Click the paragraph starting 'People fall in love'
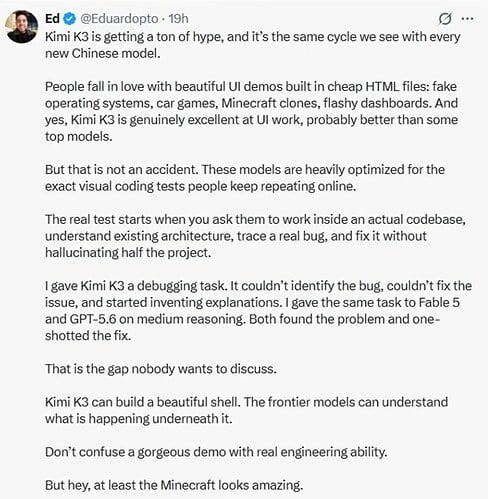488x499 pixels. pos(251,111)
